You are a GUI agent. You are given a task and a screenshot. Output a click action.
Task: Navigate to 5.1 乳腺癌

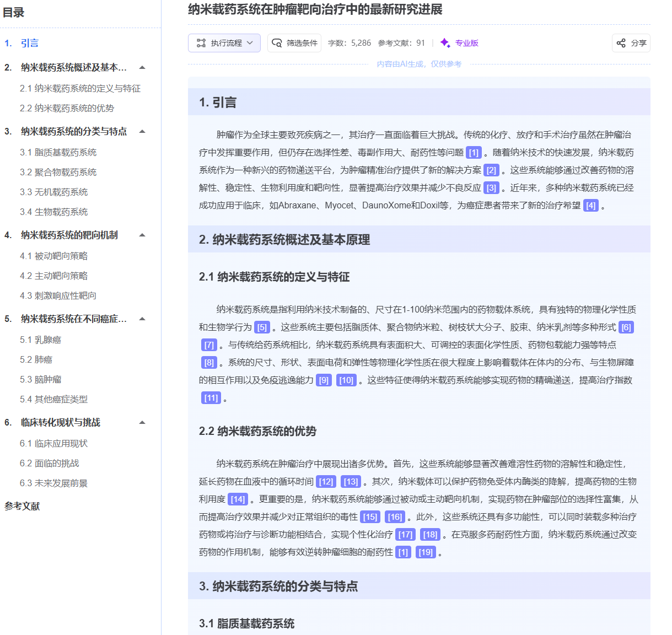[41, 340]
